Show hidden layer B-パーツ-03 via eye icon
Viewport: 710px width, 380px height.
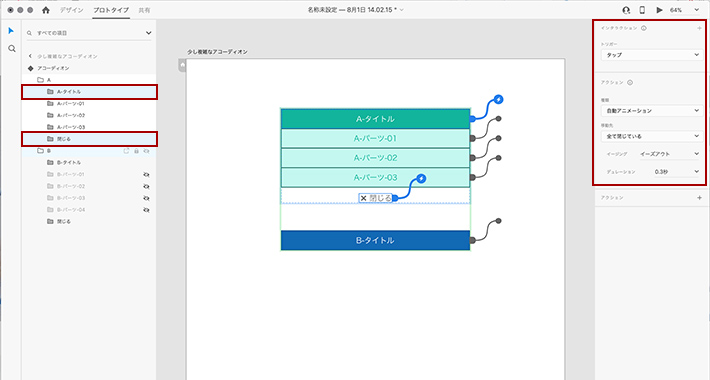146,198
